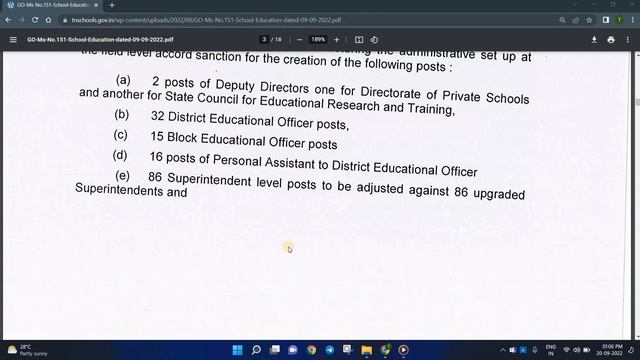Download the PDF file
This screenshot has width=640, height=360.
coord(594,40)
